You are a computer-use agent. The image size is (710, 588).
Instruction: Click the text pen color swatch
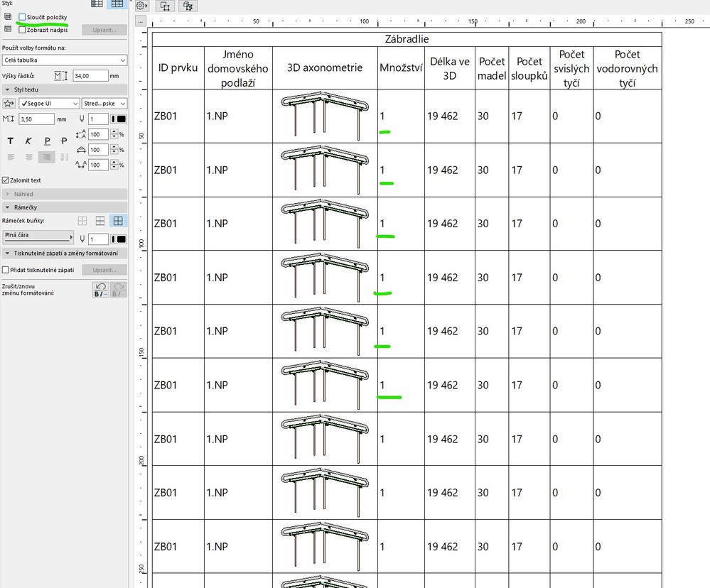(120, 119)
